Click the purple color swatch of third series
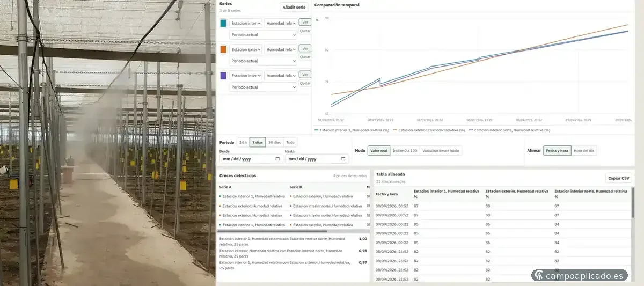Screen dimensions: 644x286 tap(223, 76)
